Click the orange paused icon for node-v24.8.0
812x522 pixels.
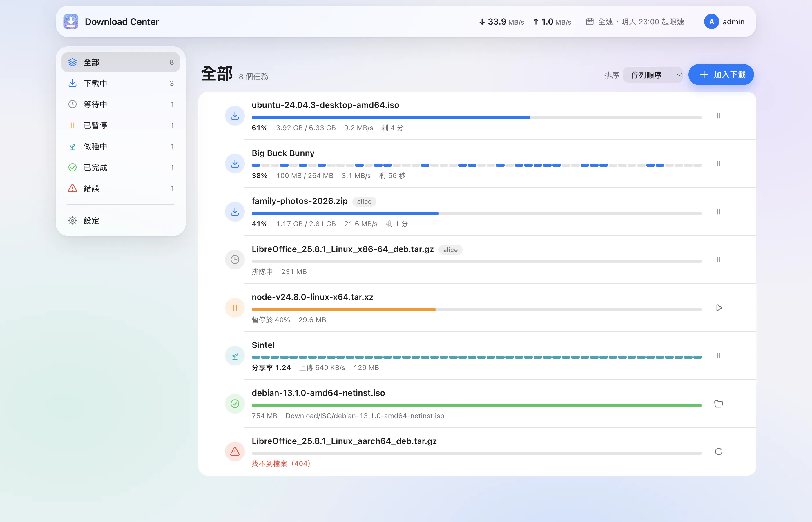[x=235, y=308]
